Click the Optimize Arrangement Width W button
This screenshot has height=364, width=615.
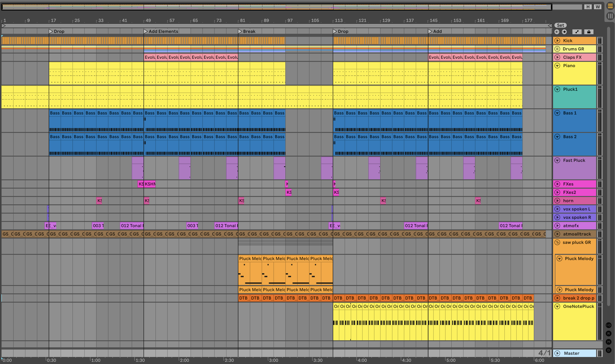point(598,7)
